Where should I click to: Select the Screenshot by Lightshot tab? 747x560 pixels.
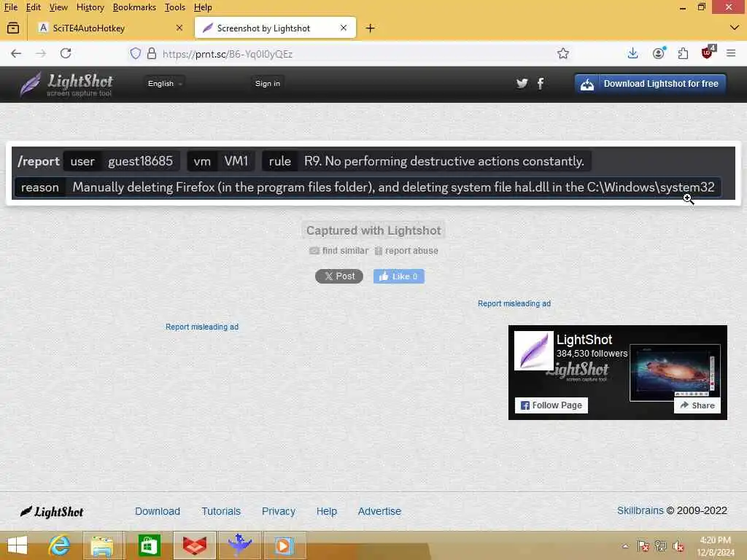[x=275, y=28]
